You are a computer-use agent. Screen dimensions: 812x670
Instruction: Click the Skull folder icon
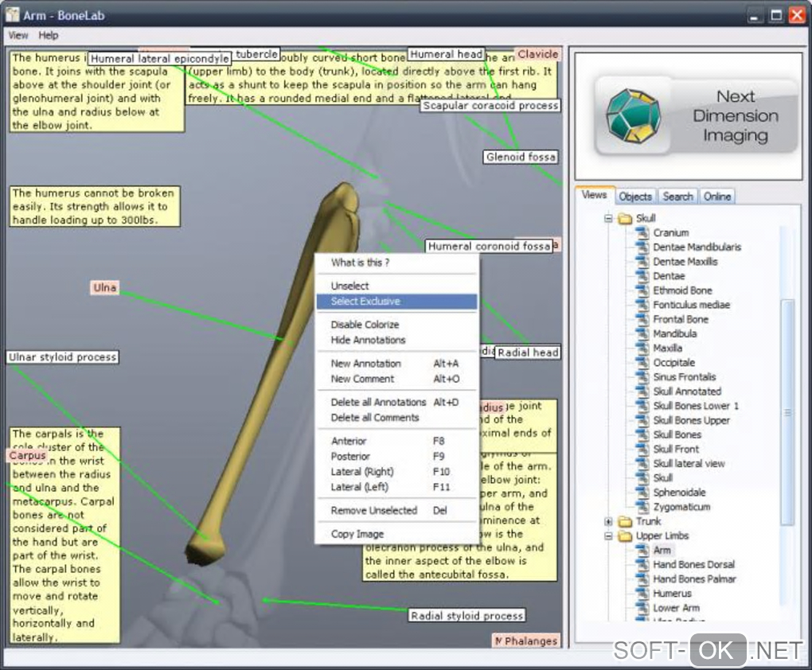click(x=625, y=219)
